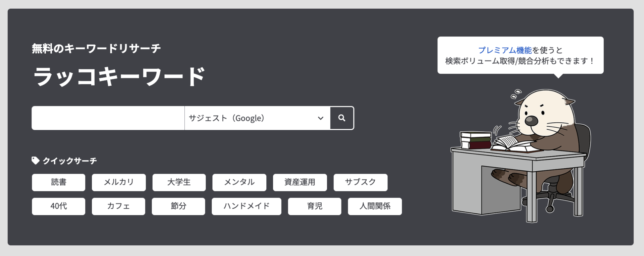
Task: Choose the サブスク quick search tag
Action: pos(361,182)
